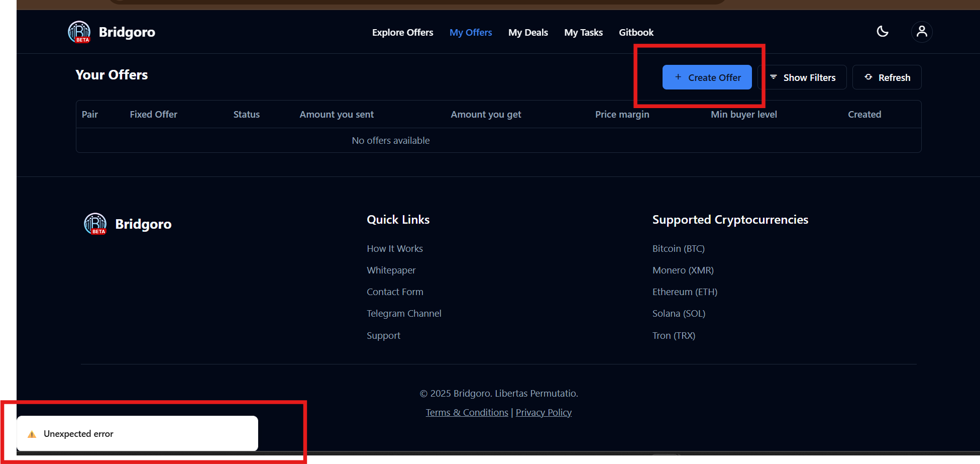Viewport: 980px width, 464px height.
Task: Open the Whitepaper link
Action: (391, 270)
